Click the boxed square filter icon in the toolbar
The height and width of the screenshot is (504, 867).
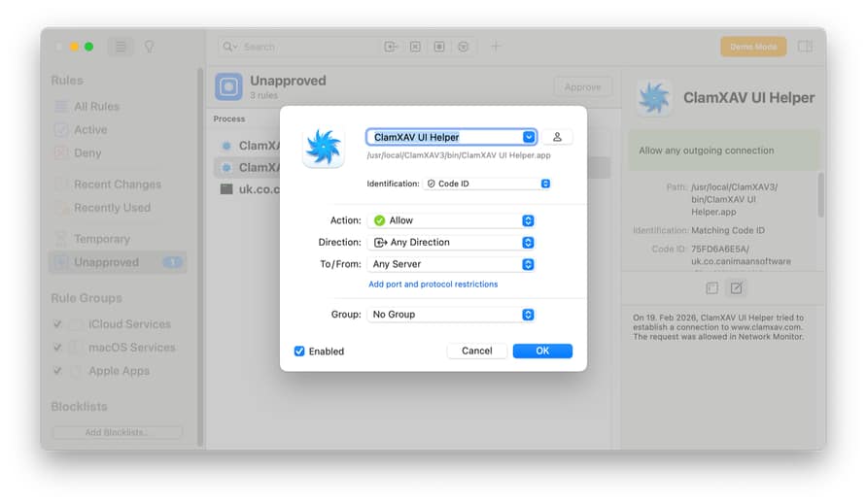click(439, 47)
